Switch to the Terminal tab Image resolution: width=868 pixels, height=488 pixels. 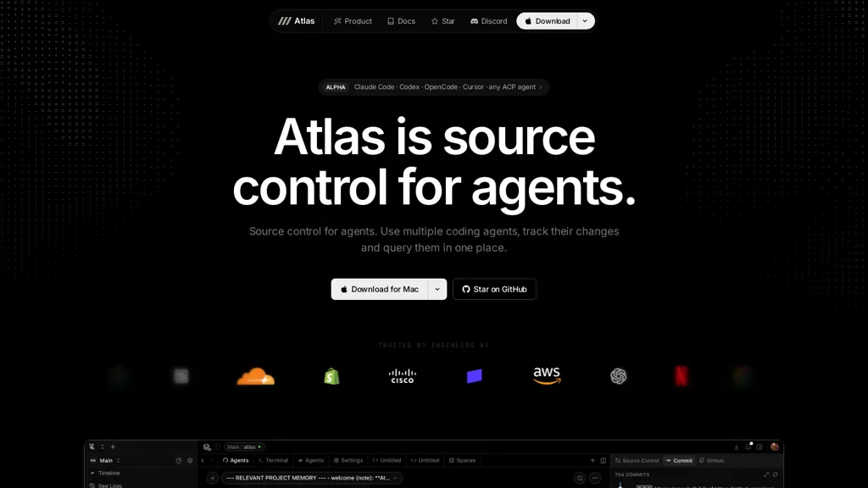click(x=273, y=460)
